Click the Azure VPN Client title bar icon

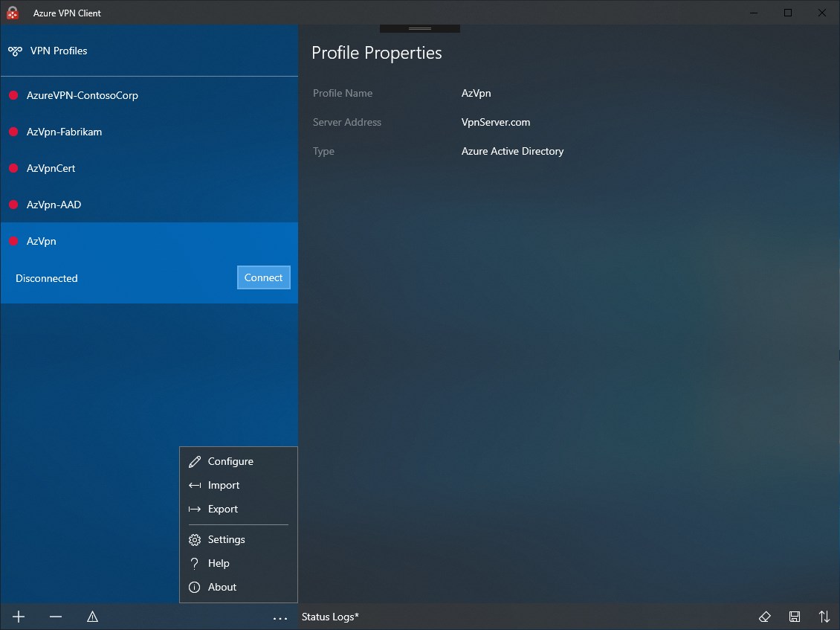(12, 13)
